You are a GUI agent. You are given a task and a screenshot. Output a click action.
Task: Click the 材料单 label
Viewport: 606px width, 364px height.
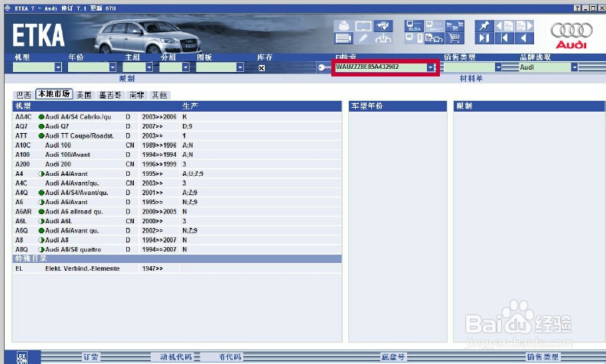pos(471,79)
